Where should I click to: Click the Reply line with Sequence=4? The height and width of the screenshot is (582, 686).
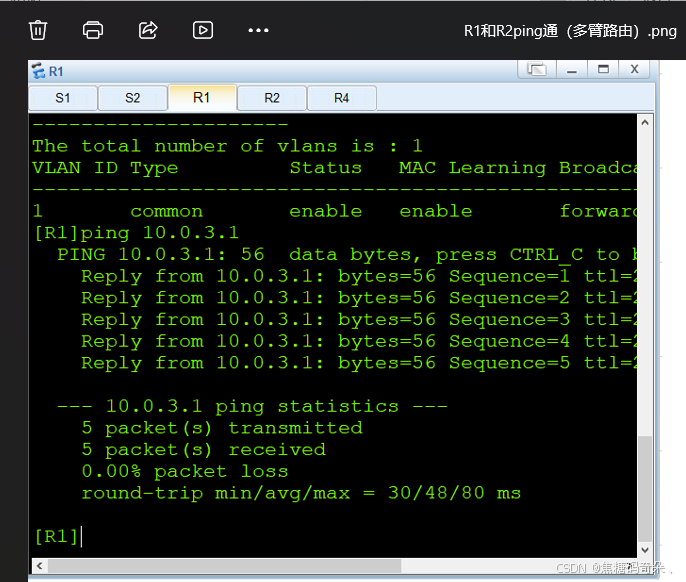click(x=359, y=341)
